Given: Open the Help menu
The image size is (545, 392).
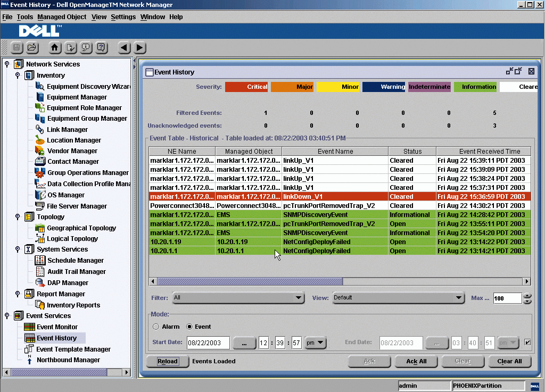Looking at the screenshot, I should 176,16.
